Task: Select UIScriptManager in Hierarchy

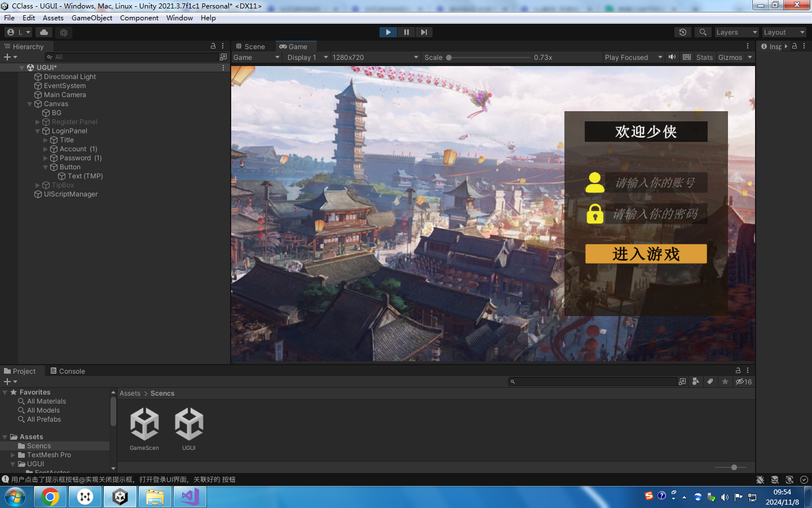Action: pos(70,194)
